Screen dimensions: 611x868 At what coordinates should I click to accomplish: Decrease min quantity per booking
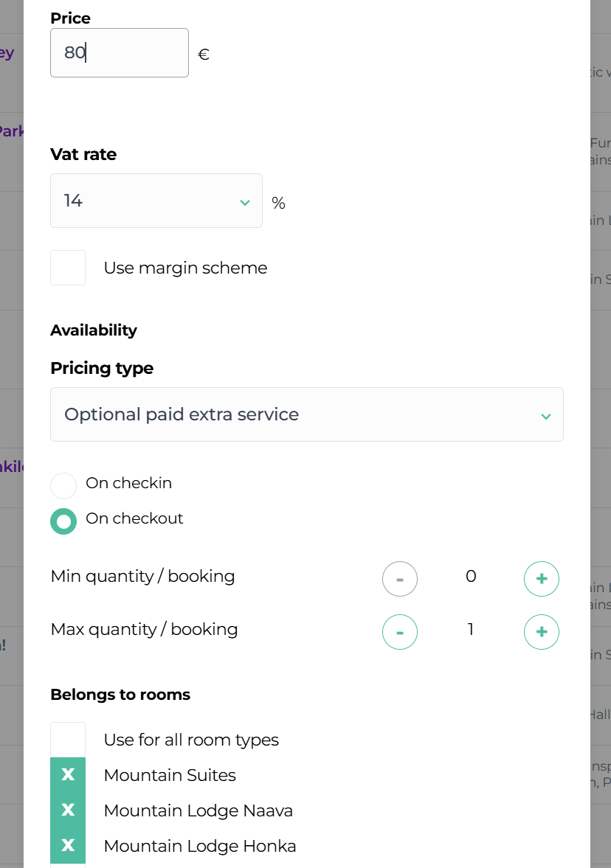point(400,579)
